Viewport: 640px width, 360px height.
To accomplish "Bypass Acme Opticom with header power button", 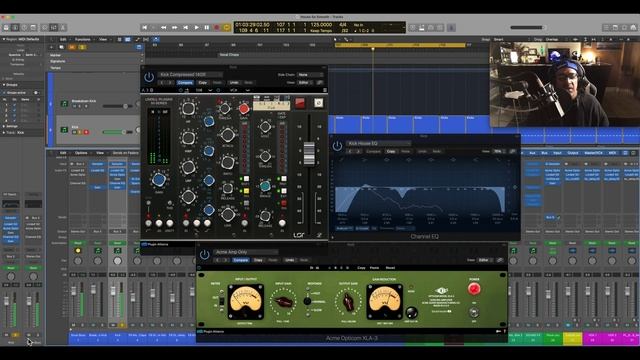I will tap(204, 255).
